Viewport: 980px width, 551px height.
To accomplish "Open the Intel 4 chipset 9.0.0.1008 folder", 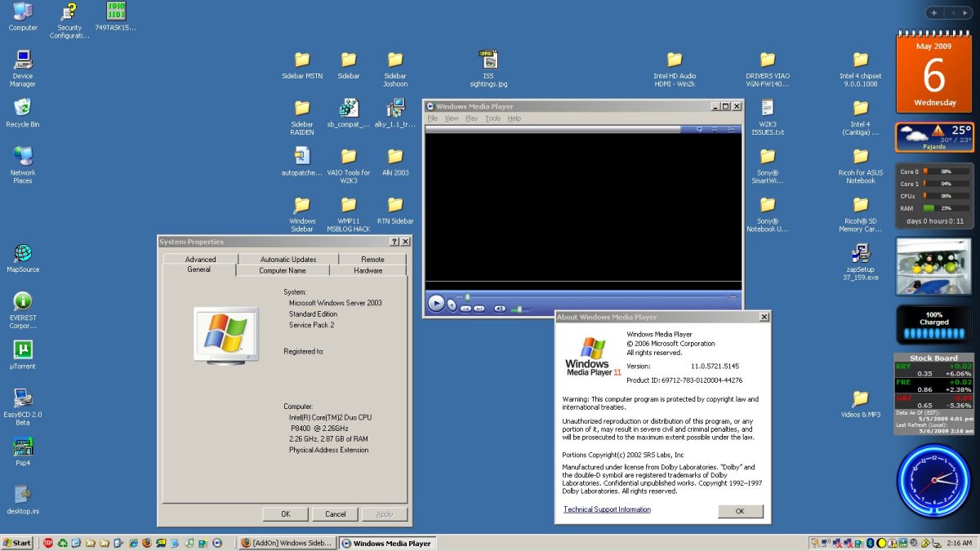I will (x=861, y=69).
